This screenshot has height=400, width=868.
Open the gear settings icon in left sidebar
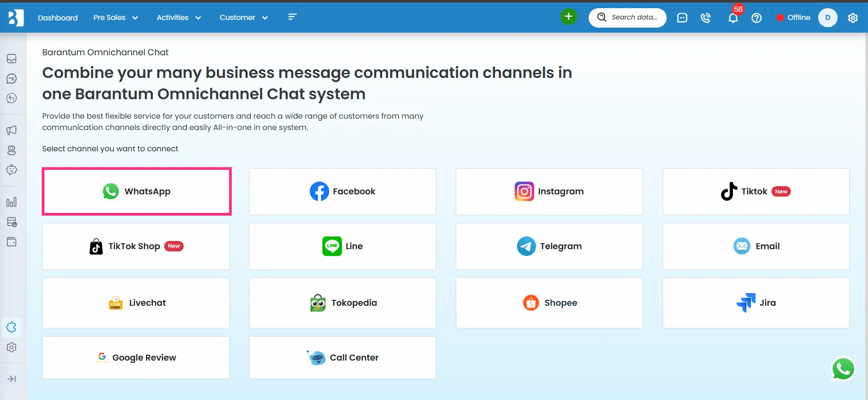tap(12, 347)
